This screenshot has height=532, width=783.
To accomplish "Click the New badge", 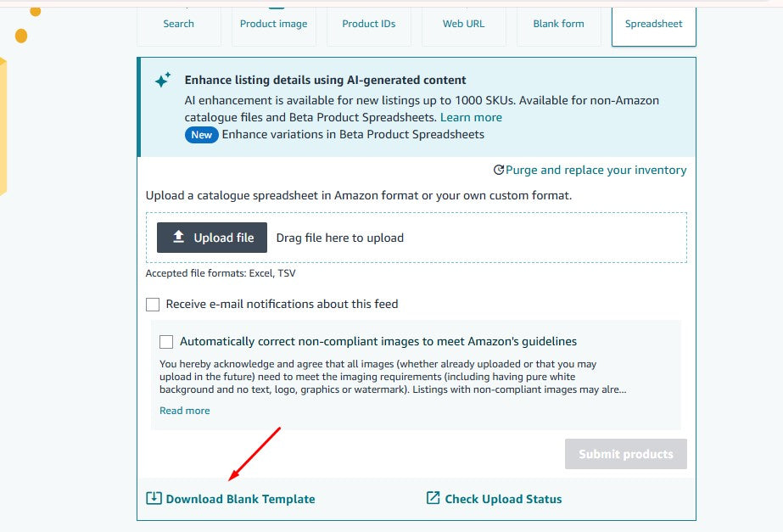I will (x=202, y=135).
